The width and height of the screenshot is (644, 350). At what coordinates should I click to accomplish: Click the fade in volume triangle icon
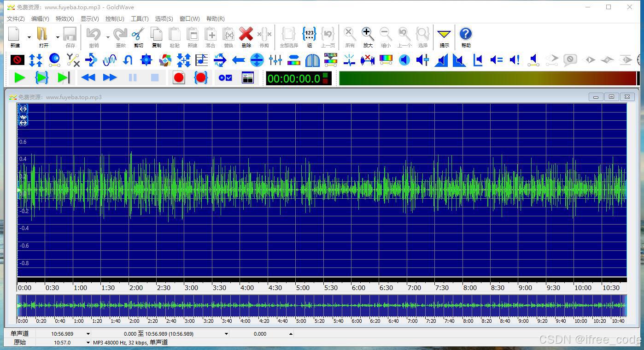[x=441, y=60]
